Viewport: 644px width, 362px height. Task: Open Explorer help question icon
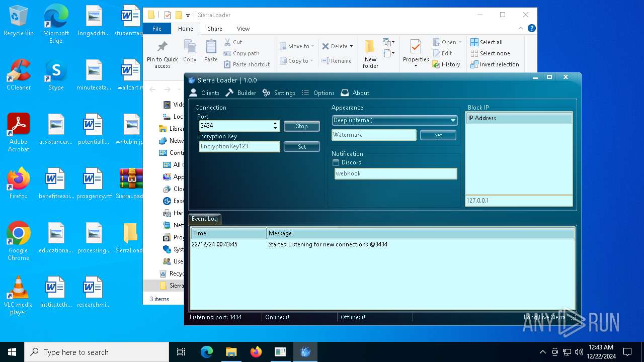coord(531,29)
